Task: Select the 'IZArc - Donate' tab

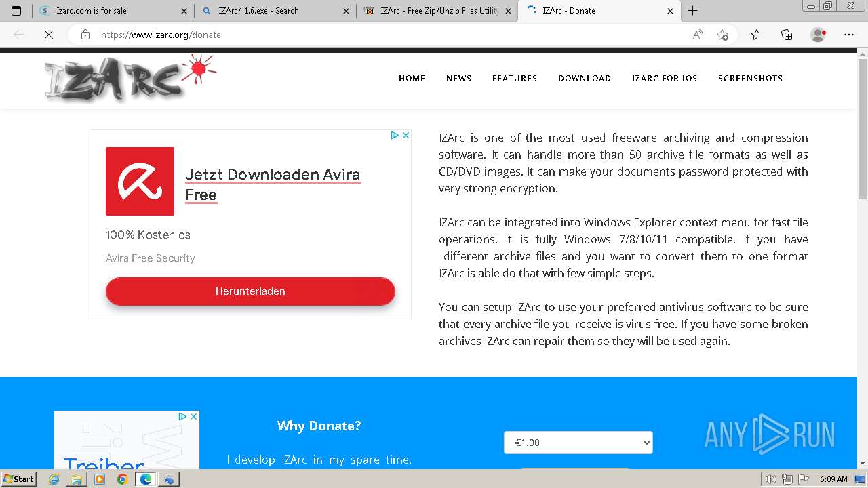Action: click(599, 11)
